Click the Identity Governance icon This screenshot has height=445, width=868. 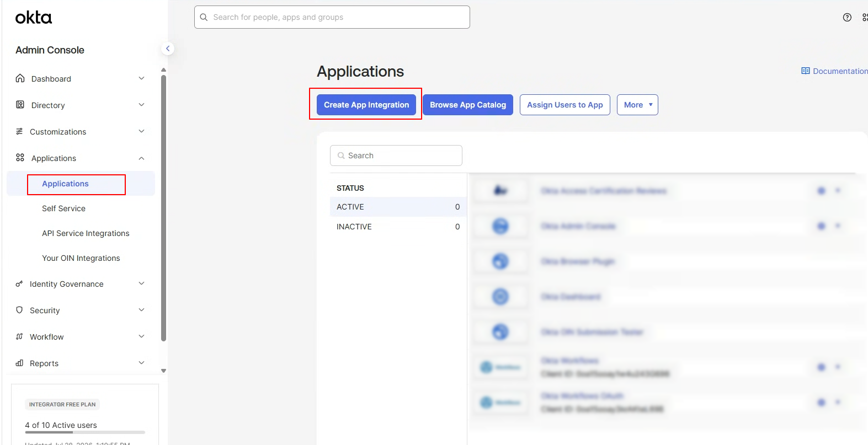click(19, 283)
